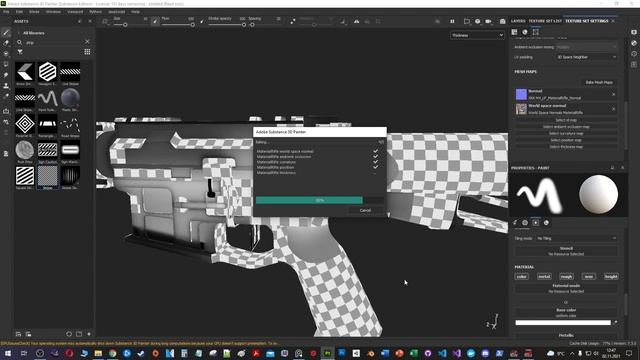Click the Bake Mesh Maps button
The height and width of the screenshot is (360, 640).
(599, 82)
